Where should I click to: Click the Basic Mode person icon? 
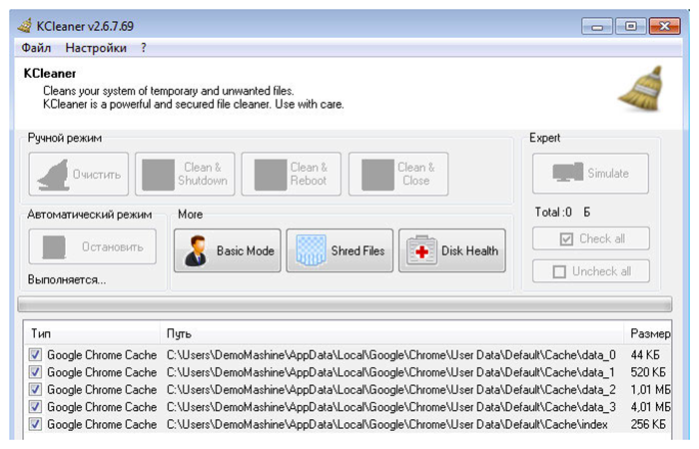(x=196, y=251)
